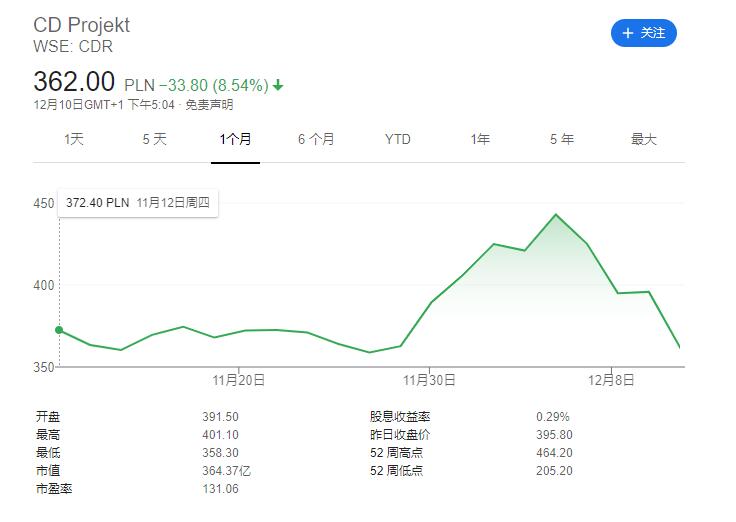Screen dimensions: 736x522
Task: Click the 最高 value 401.10
Action: (220, 435)
